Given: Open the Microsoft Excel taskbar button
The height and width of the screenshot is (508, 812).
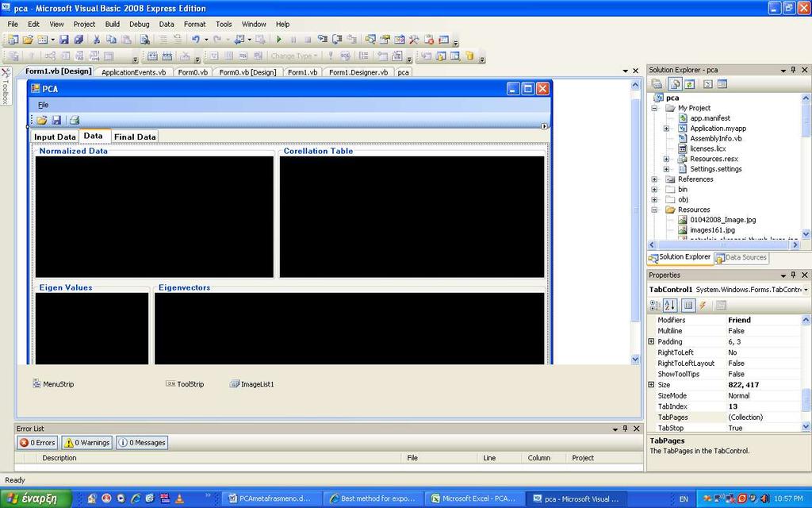Looking at the screenshot, I should 475,499.
